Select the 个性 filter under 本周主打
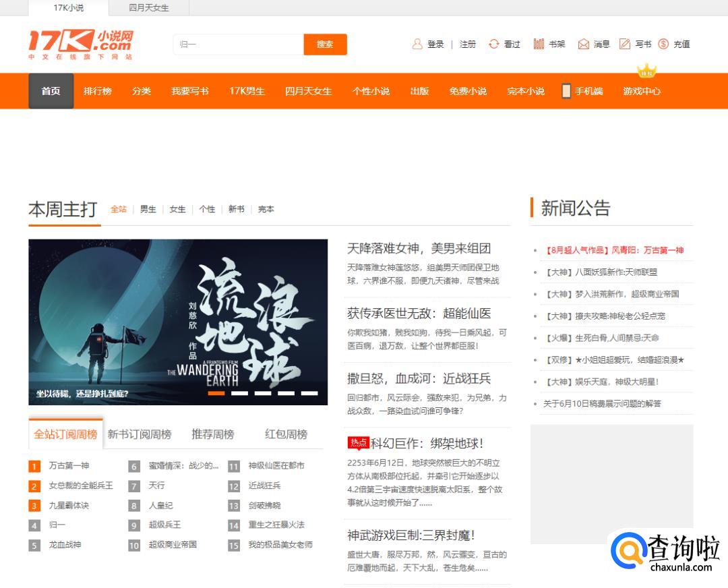 click(207, 209)
